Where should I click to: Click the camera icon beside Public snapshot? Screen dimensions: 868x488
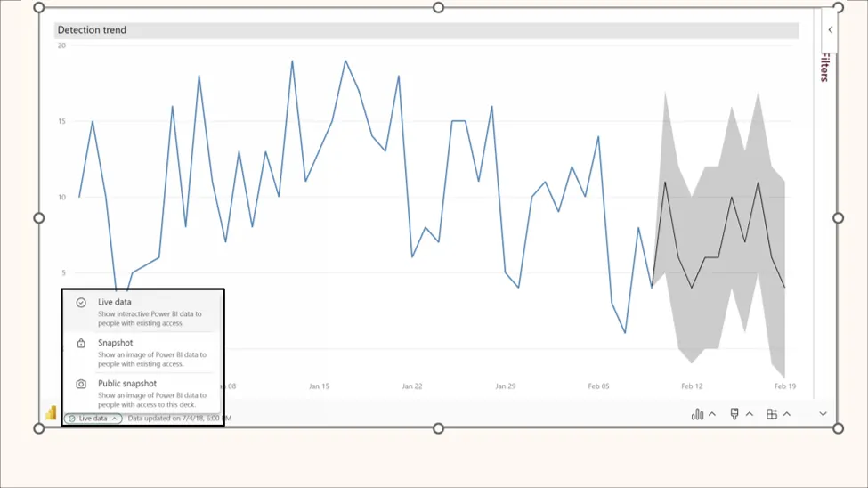81,384
